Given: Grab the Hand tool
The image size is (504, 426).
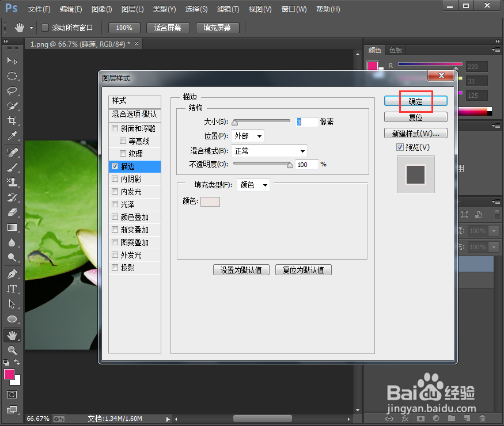Looking at the screenshot, I should click(x=13, y=334).
